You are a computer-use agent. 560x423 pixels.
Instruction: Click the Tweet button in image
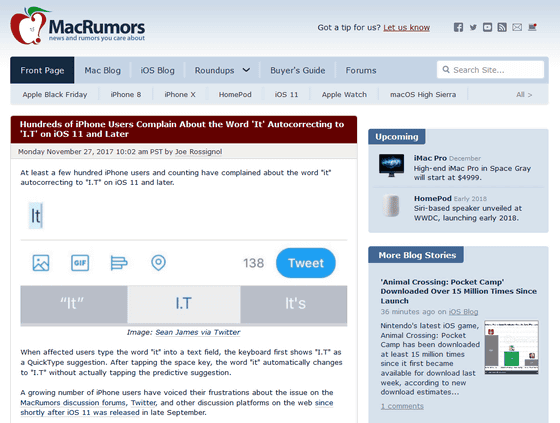click(306, 263)
